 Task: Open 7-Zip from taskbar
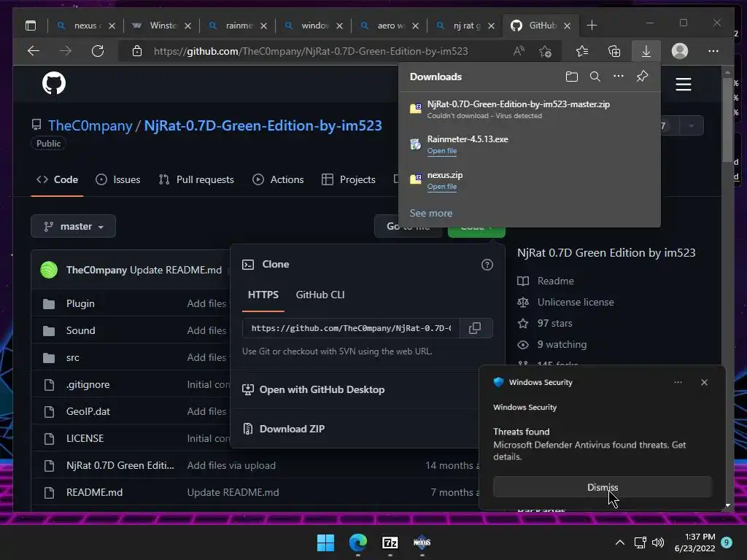click(x=390, y=542)
